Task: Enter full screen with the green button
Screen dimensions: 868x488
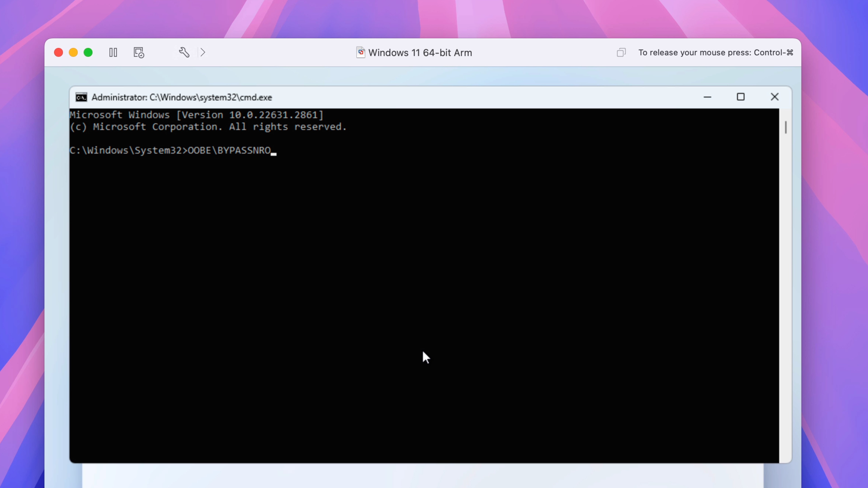Action: click(x=88, y=53)
